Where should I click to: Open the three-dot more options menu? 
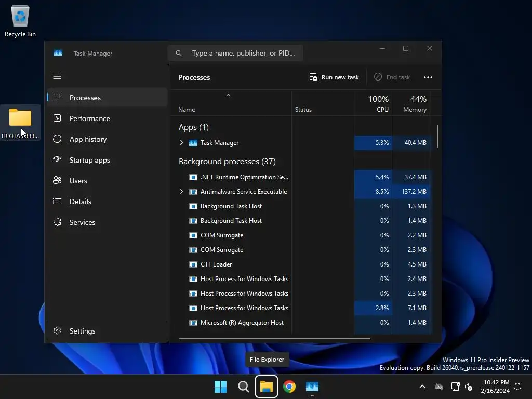[x=428, y=77]
